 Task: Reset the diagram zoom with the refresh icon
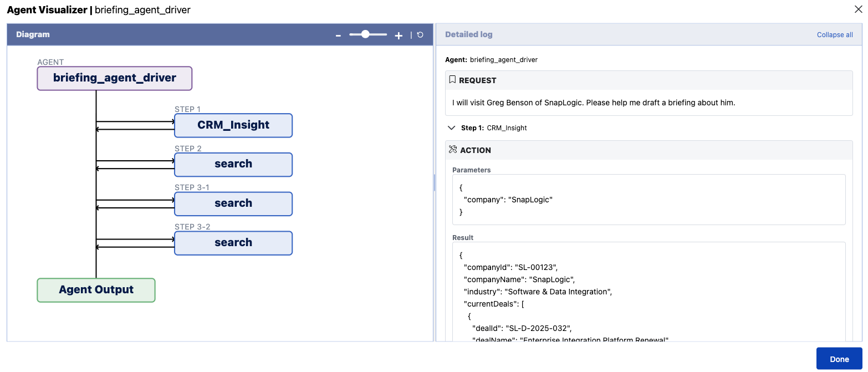[420, 34]
